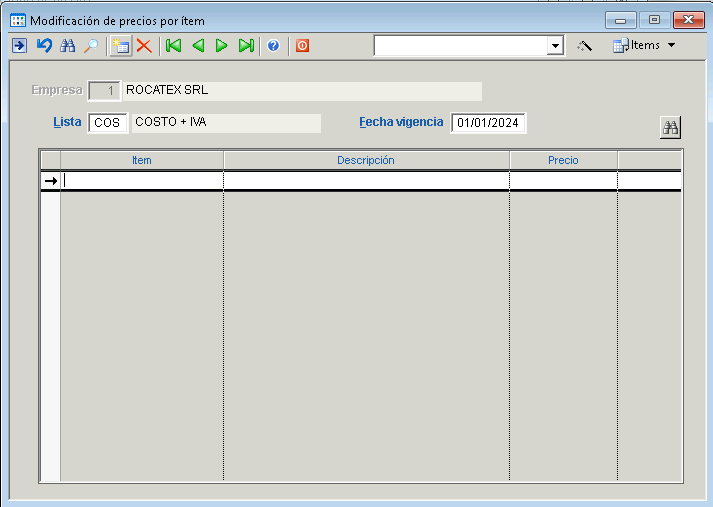The height and width of the screenshot is (507, 713).
Task: Click the magnifying glass icon
Action: (91, 46)
